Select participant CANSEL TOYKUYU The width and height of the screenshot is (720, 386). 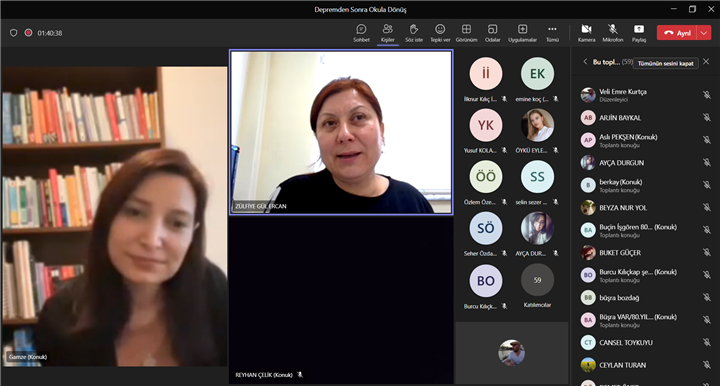coord(646,342)
